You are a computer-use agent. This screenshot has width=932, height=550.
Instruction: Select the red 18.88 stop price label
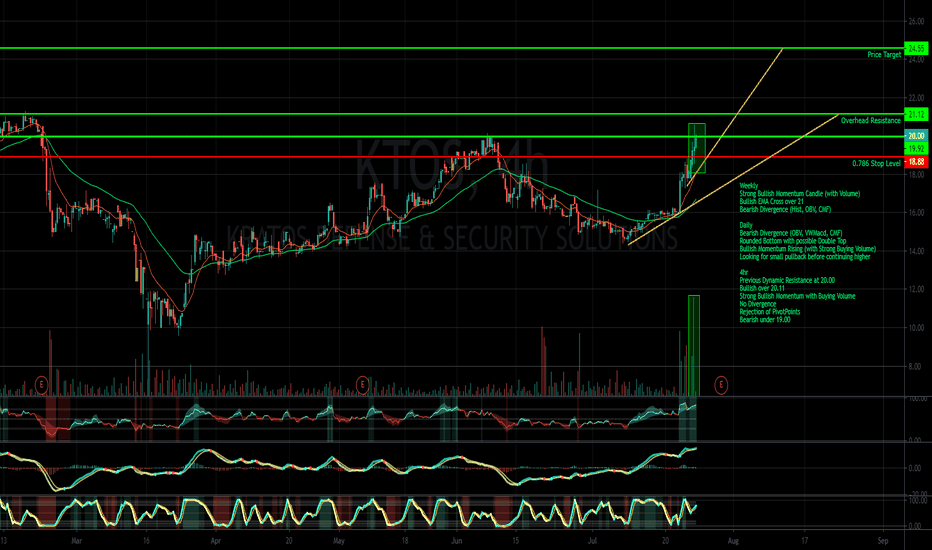(x=916, y=162)
